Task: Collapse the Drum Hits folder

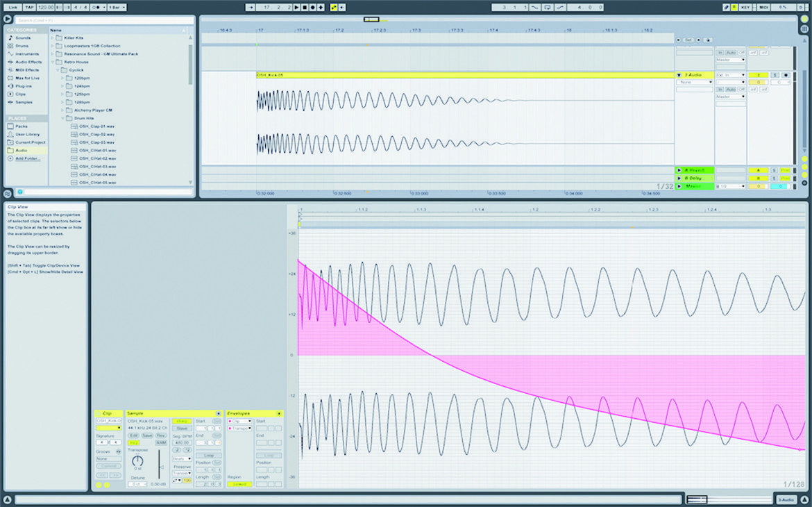Action: pos(62,118)
